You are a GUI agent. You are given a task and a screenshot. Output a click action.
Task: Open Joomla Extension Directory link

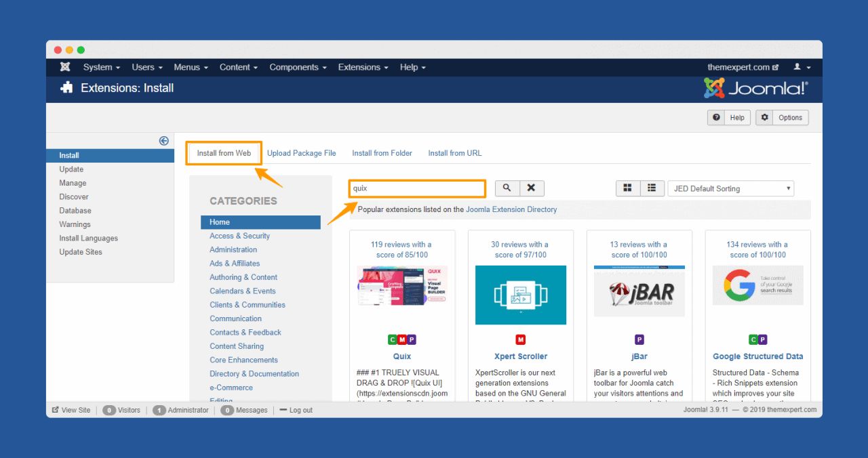click(x=511, y=209)
